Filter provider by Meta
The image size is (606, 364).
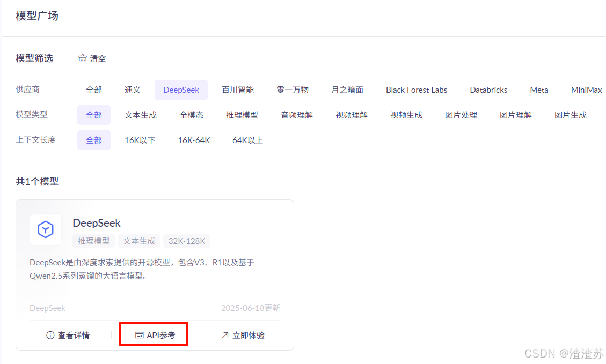(x=539, y=90)
